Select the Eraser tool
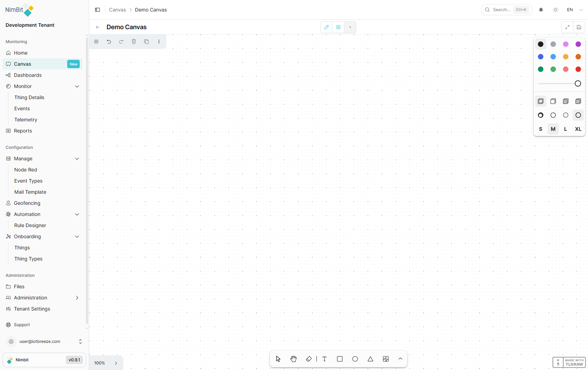This screenshot has height=370, width=588. coord(309,359)
